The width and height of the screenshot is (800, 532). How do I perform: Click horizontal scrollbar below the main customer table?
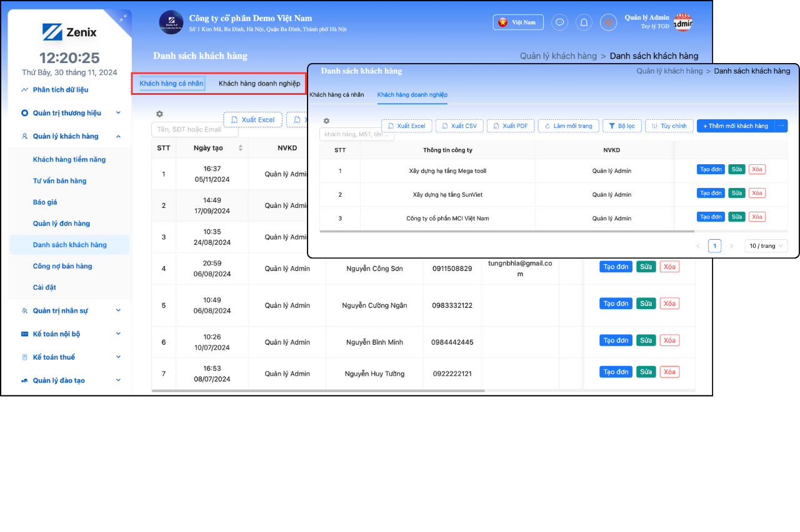click(x=317, y=391)
